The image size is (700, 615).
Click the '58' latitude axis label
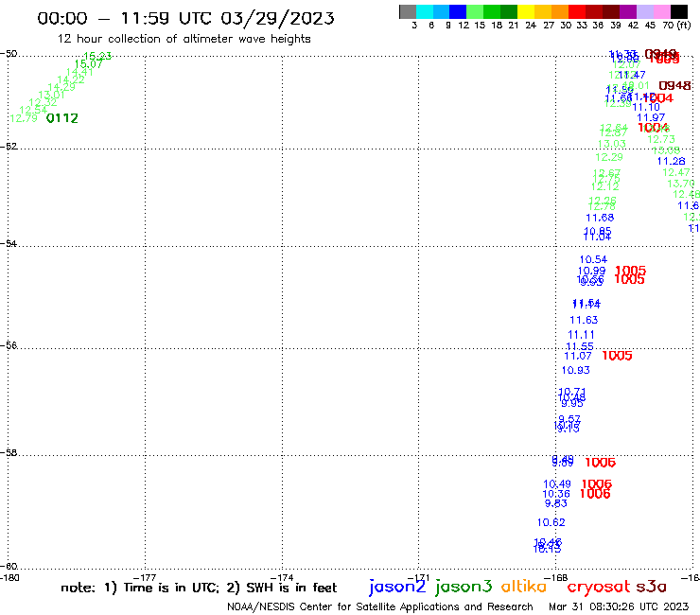click(x=9, y=452)
